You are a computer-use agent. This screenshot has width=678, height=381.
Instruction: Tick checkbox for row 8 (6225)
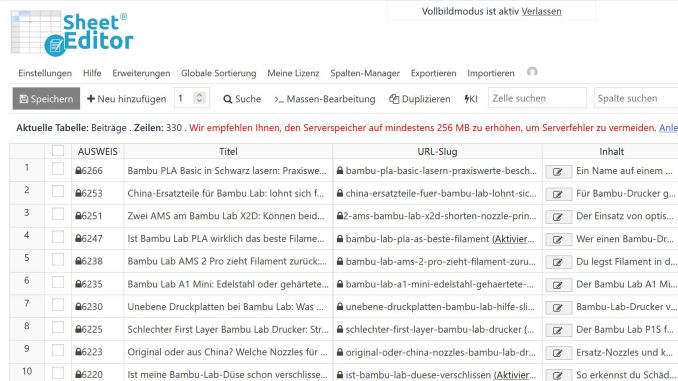click(x=58, y=327)
